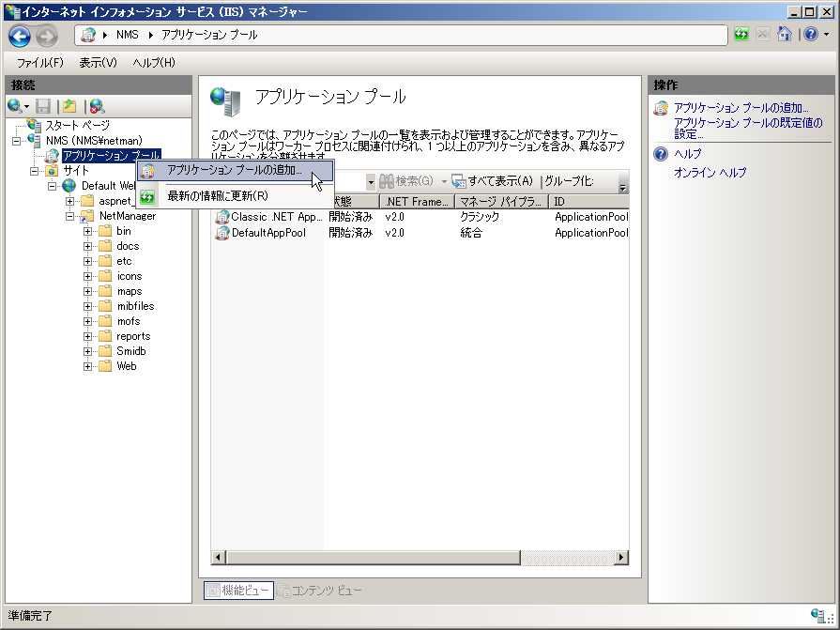The height and width of the screenshot is (630, 840).
Task: Select the maps folder
Action: click(130, 291)
